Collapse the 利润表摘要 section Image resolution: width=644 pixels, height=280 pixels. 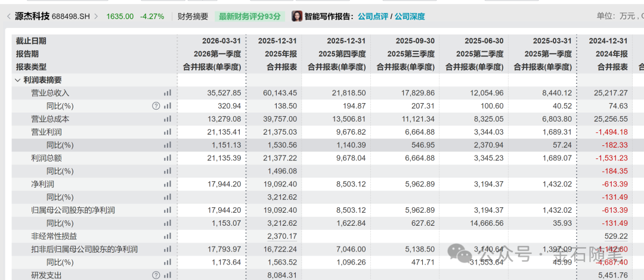tap(18, 80)
